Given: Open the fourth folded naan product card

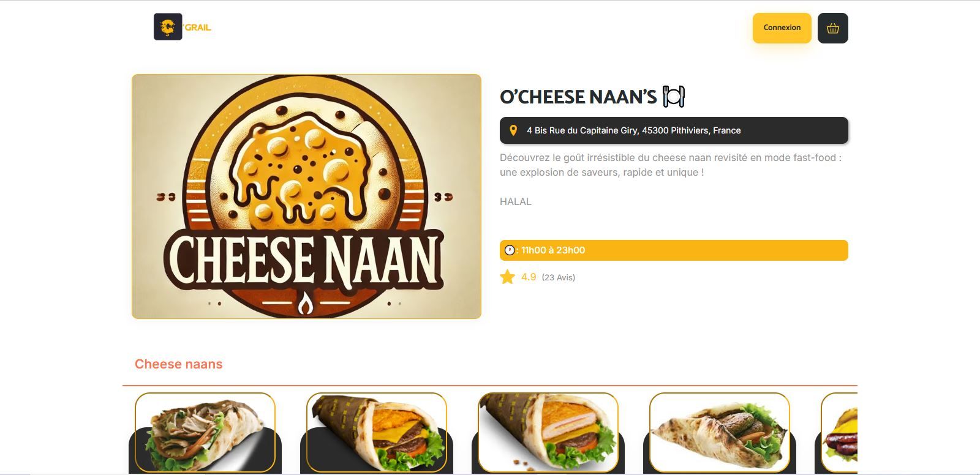Looking at the screenshot, I should point(720,433).
